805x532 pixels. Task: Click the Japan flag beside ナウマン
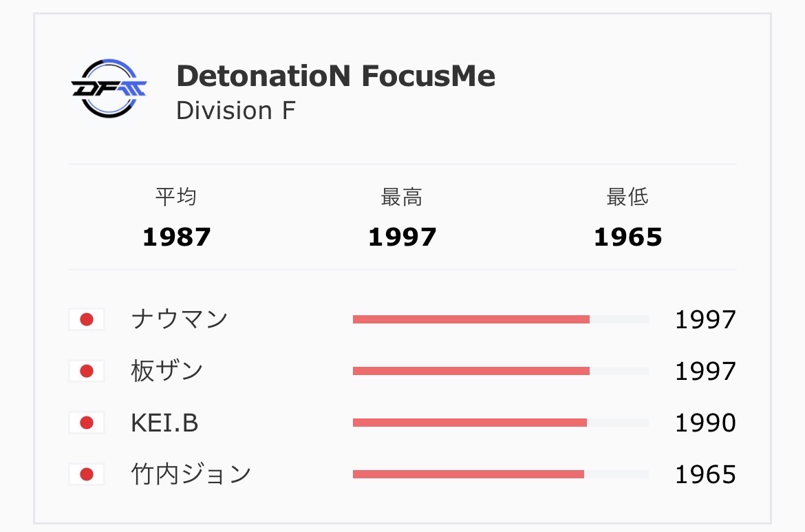tap(87, 319)
